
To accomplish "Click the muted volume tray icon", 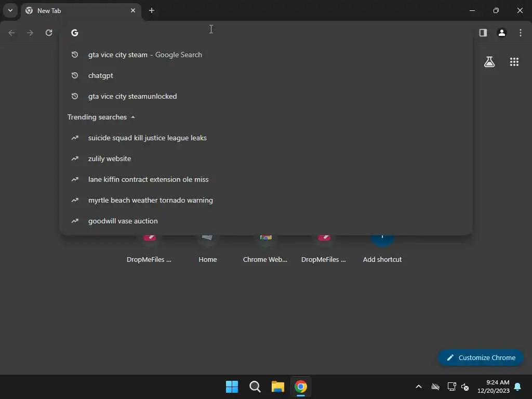I will pos(465,387).
